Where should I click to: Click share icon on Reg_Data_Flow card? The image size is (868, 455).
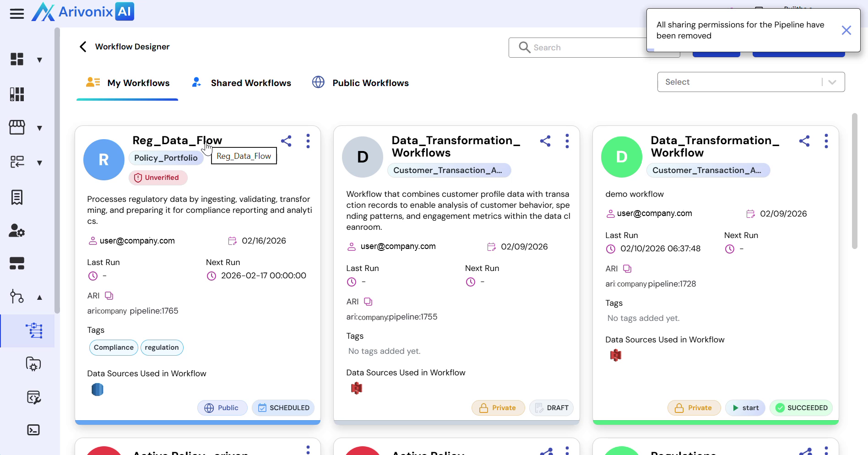pos(286,141)
